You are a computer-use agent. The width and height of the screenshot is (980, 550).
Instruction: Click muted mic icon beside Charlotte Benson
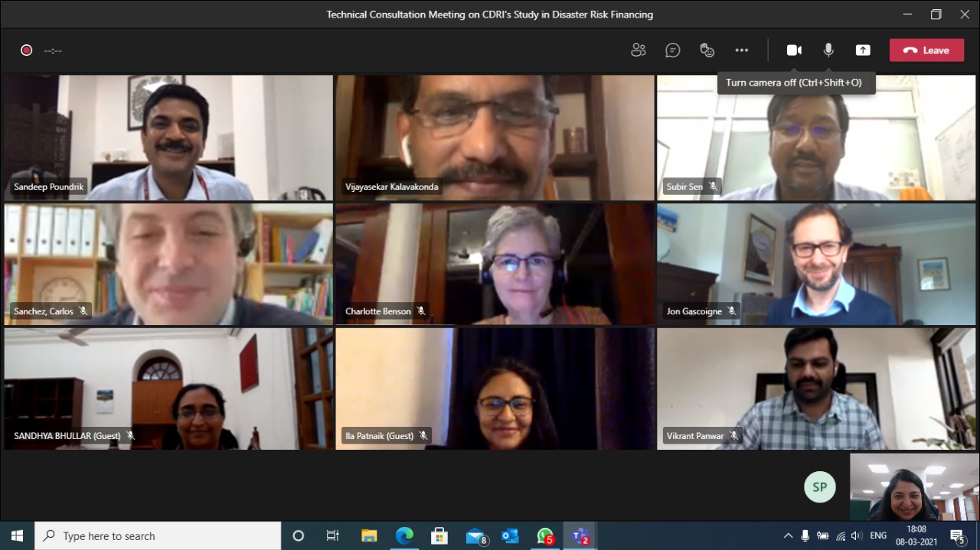(421, 311)
